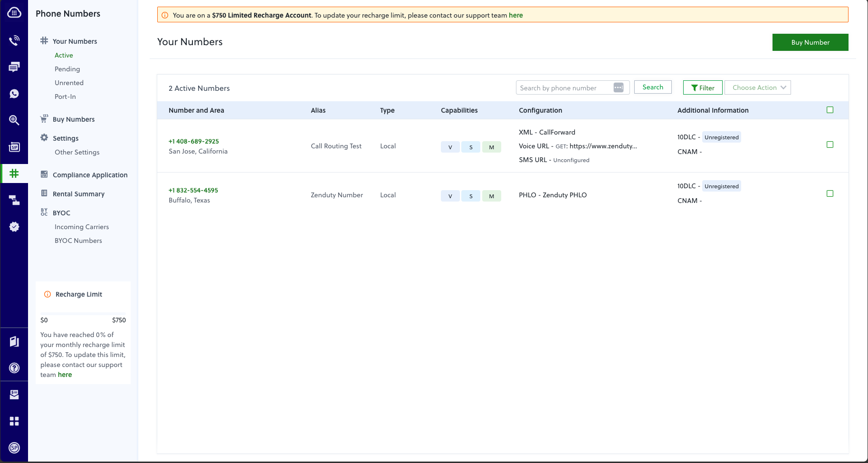Image resolution: width=868 pixels, height=463 pixels.
Task: Focus the Search by phone number field
Action: coord(563,87)
